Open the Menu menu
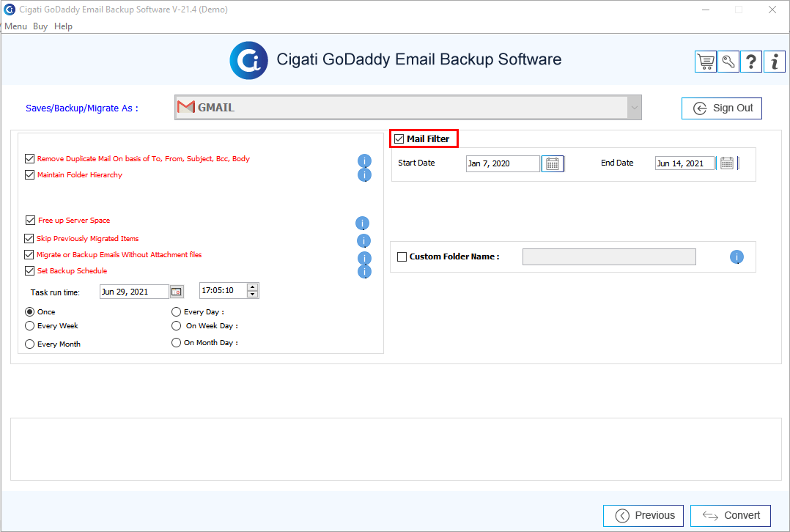The image size is (790, 532). [x=15, y=26]
